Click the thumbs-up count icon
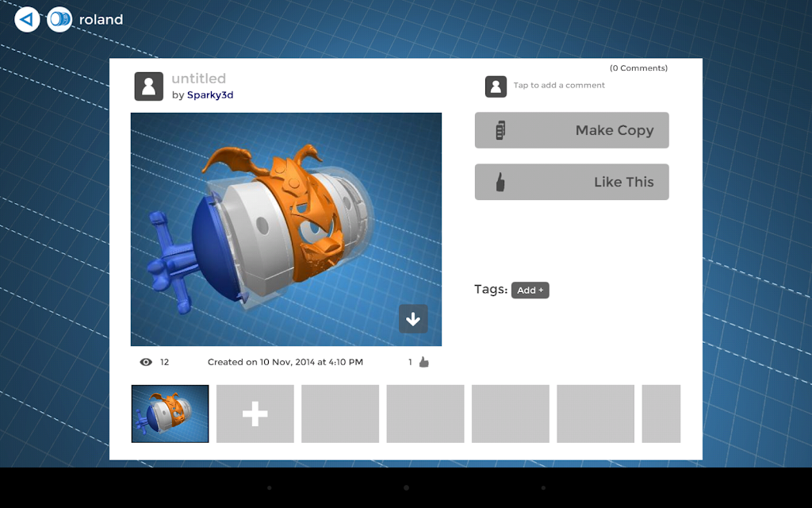The height and width of the screenshot is (508, 812). 424,362
